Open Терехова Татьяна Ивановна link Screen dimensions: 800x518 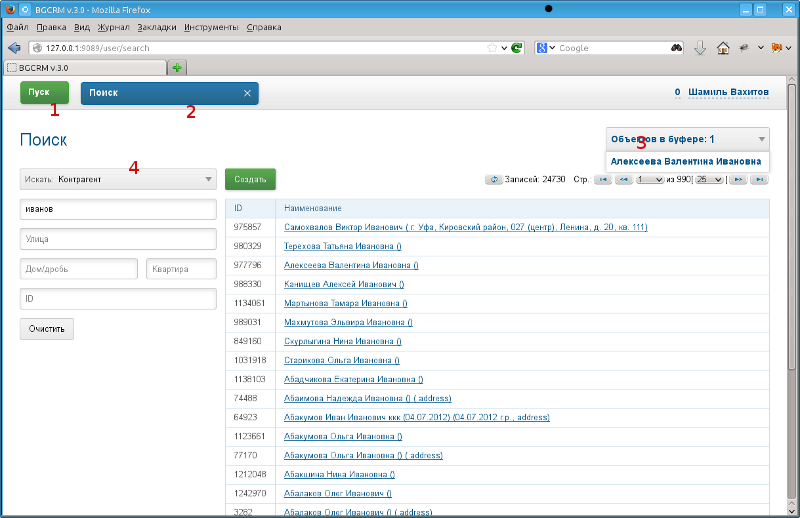pos(342,246)
